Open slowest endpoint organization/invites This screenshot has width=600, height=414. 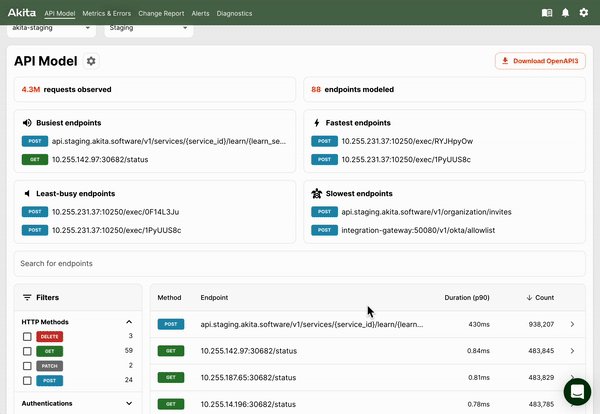[426, 212]
